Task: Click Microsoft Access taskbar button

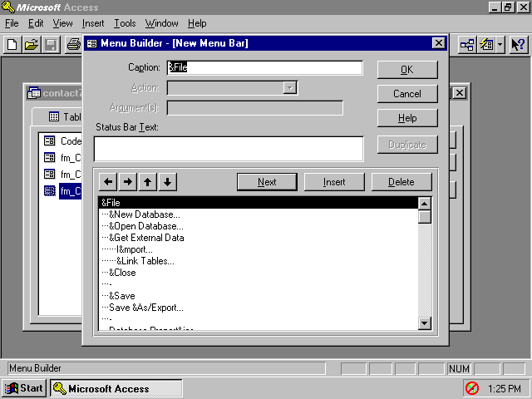Action: (116, 388)
